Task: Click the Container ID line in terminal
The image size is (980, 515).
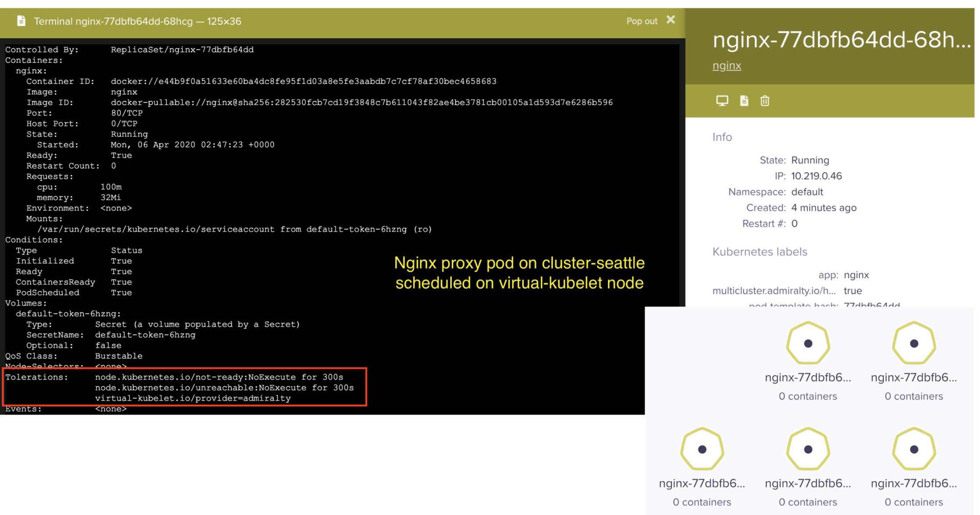Action: (261, 81)
